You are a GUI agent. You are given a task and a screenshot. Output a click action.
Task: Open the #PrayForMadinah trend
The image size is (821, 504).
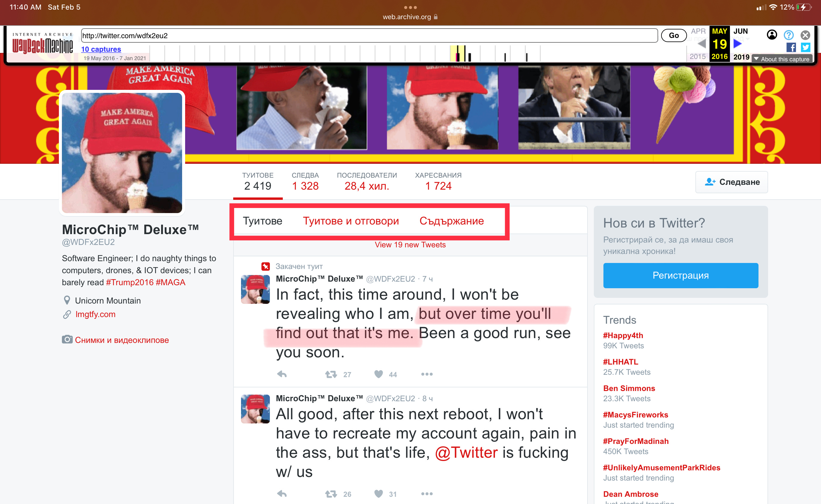[636, 441]
